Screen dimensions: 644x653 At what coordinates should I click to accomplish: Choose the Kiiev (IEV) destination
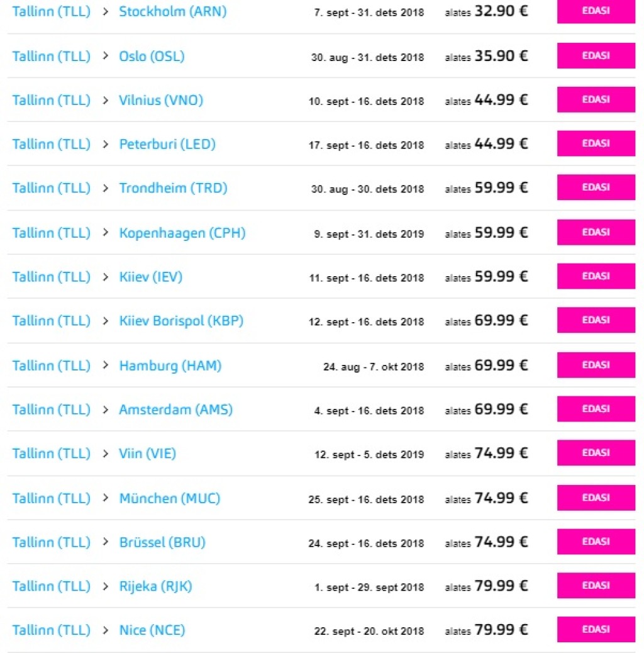[x=151, y=277]
